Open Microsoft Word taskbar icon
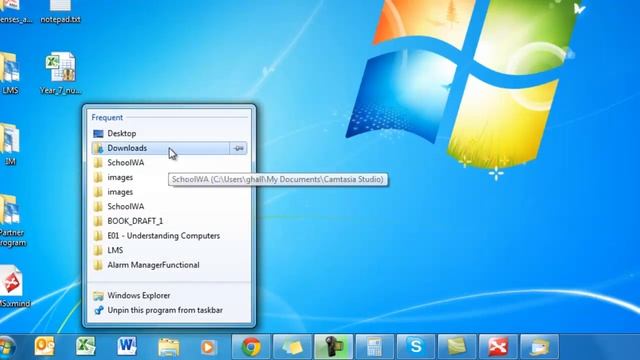Viewport: 640px width, 360px height. click(x=127, y=347)
